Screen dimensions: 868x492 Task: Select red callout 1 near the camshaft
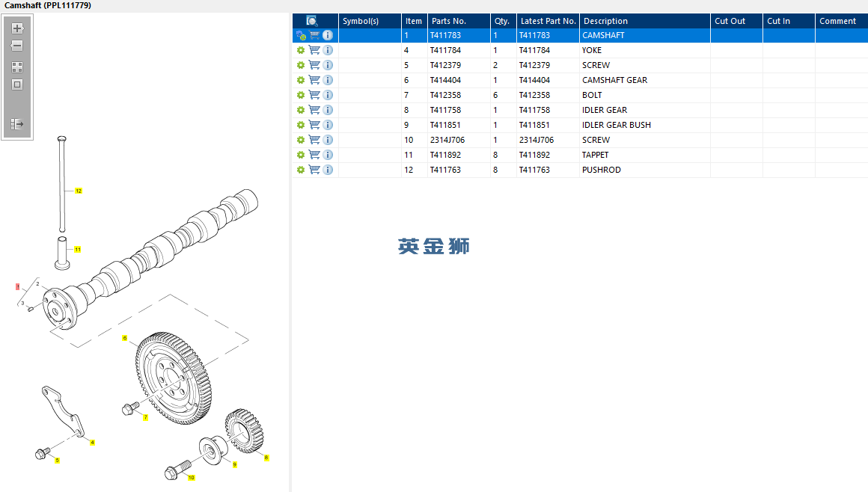tap(18, 286)
